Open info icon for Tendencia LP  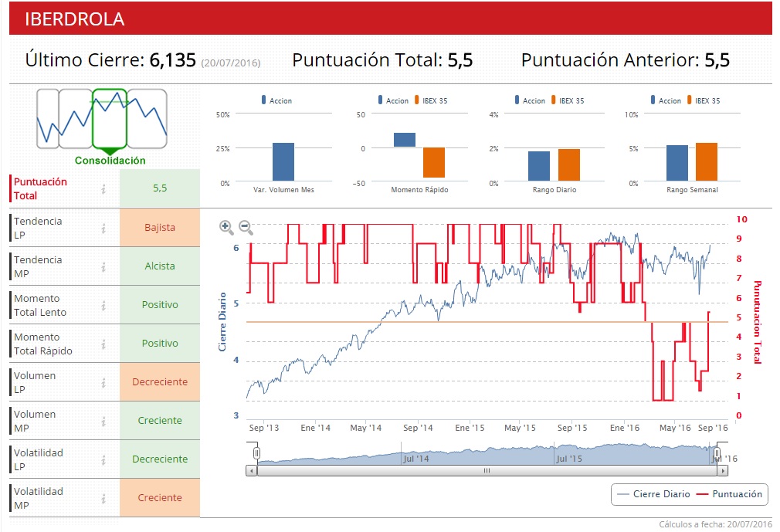(103, 229)
